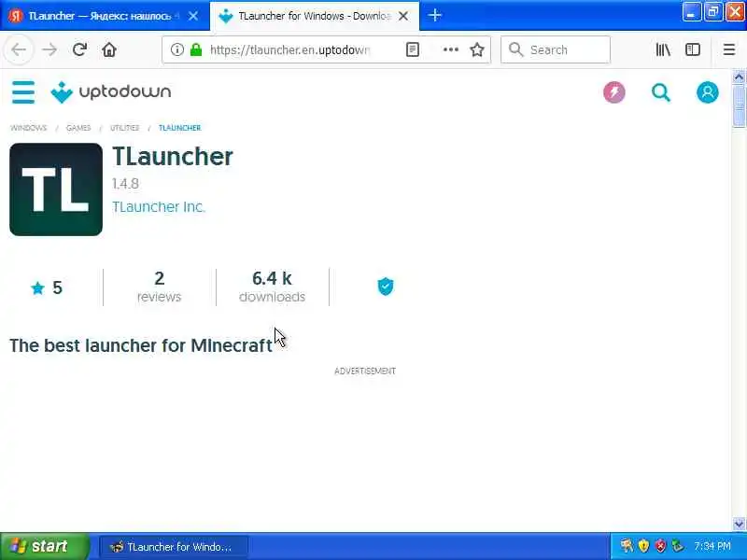Click the taskbar clock 7:34 PM
The width and height of the screenshot is (747, 560).
click(x=712, y=546)
